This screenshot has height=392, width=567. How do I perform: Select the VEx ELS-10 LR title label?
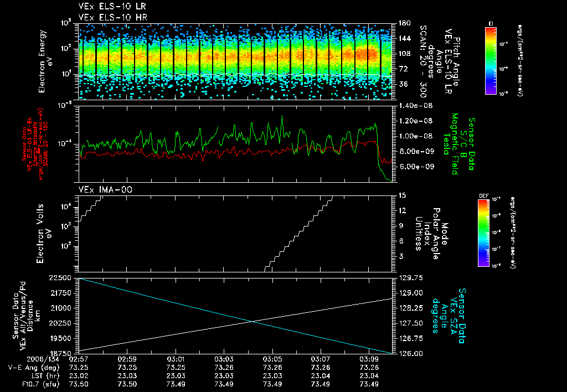112,7
